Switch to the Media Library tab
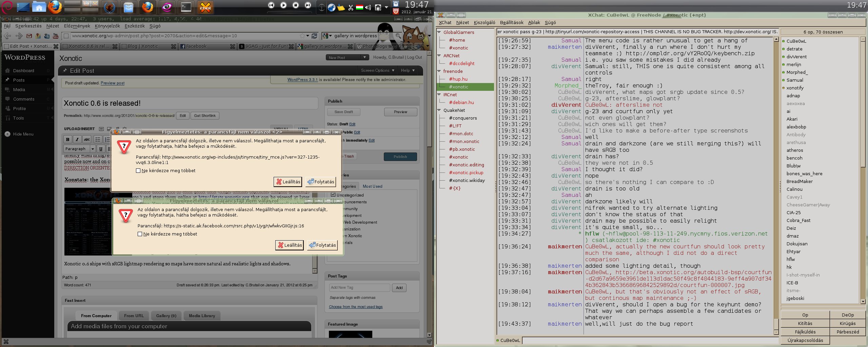Viewport: 868px width, 347px height. (x=202, y=316)
